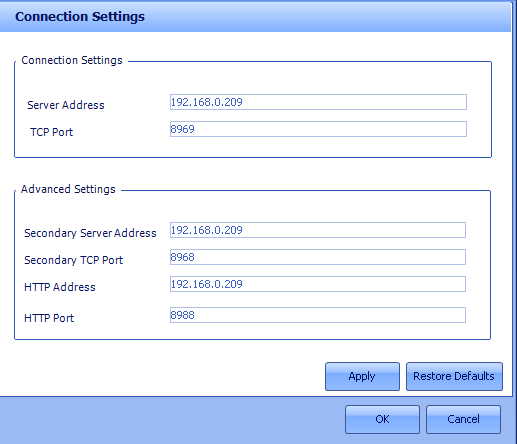Click the Restore Defaults button
This screenshot has height=444, width=517.
tap(454, 376)
